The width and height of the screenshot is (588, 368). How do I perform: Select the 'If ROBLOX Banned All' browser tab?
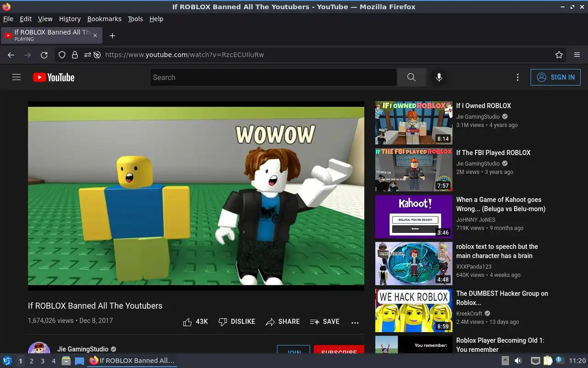point(51,35)
